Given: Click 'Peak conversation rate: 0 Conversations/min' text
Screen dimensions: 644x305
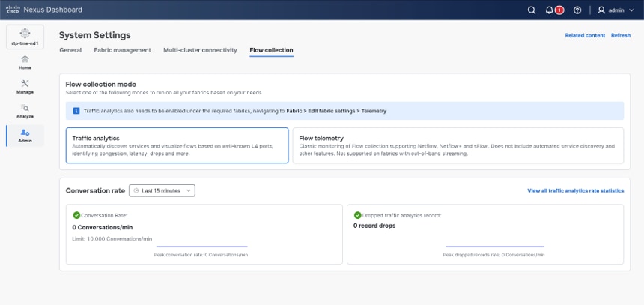Looking at the screenshot, I should [x=201, y=255].
